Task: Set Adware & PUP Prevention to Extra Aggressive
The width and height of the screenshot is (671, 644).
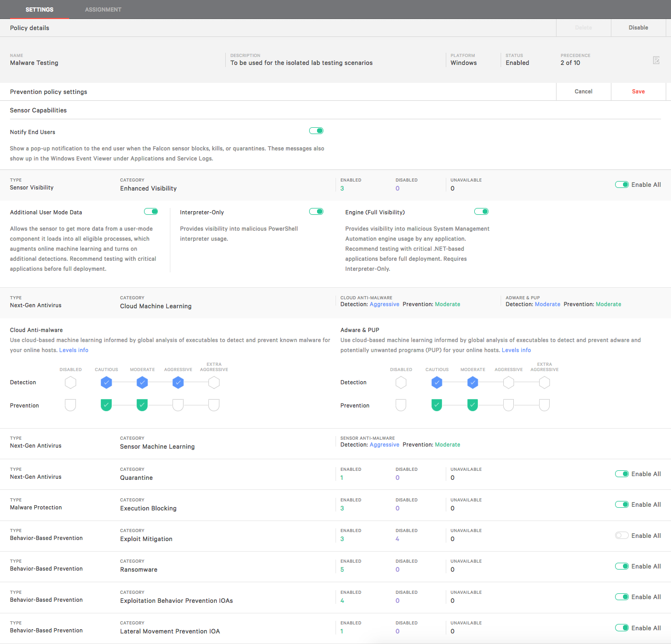Action: pos(544,405)
